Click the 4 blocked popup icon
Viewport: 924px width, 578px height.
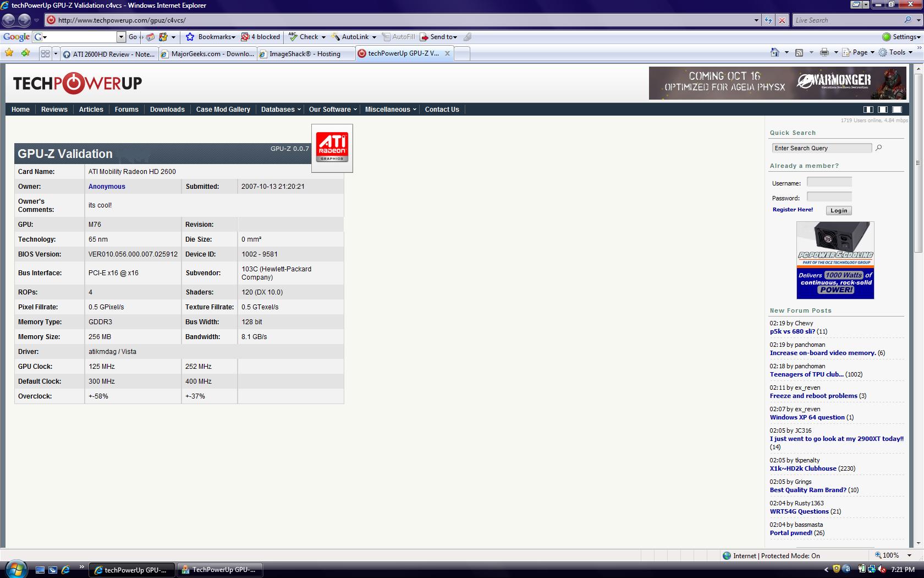pyautogui.click(x=245, y=37)
